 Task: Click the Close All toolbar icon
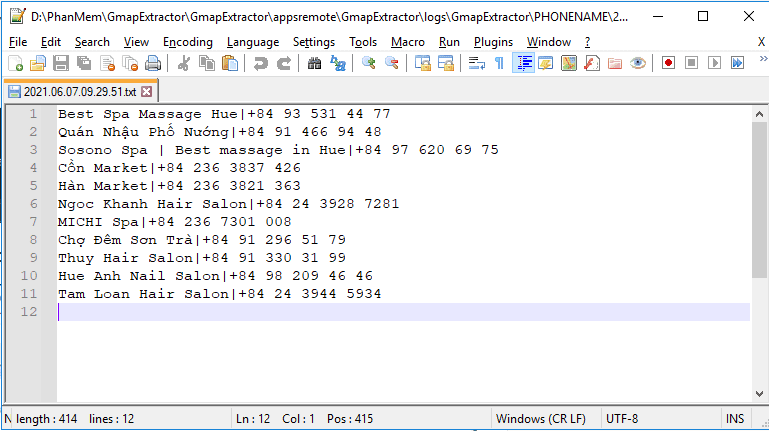click(130, 63)
